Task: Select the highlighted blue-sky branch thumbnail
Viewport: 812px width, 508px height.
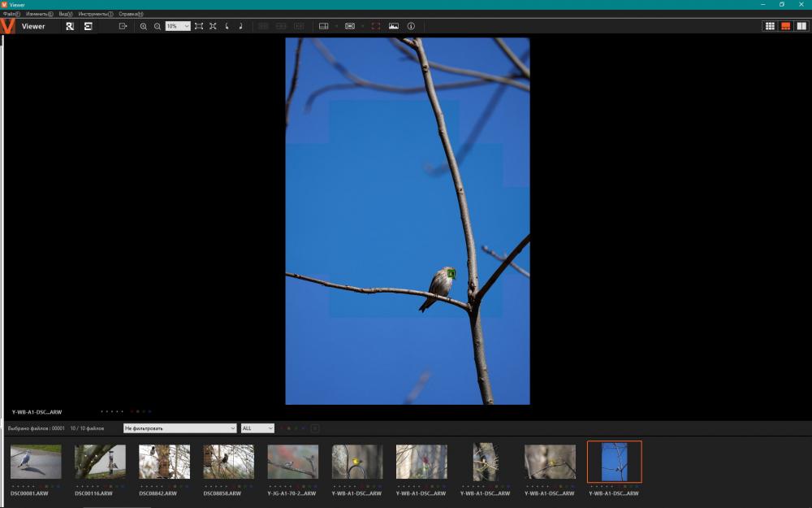Action: 614,462
